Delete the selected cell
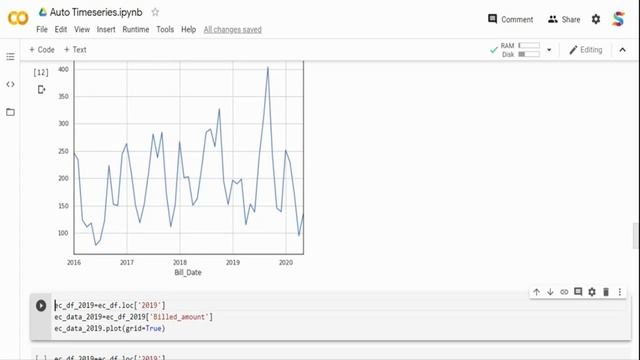 click(x=606, y=292)
